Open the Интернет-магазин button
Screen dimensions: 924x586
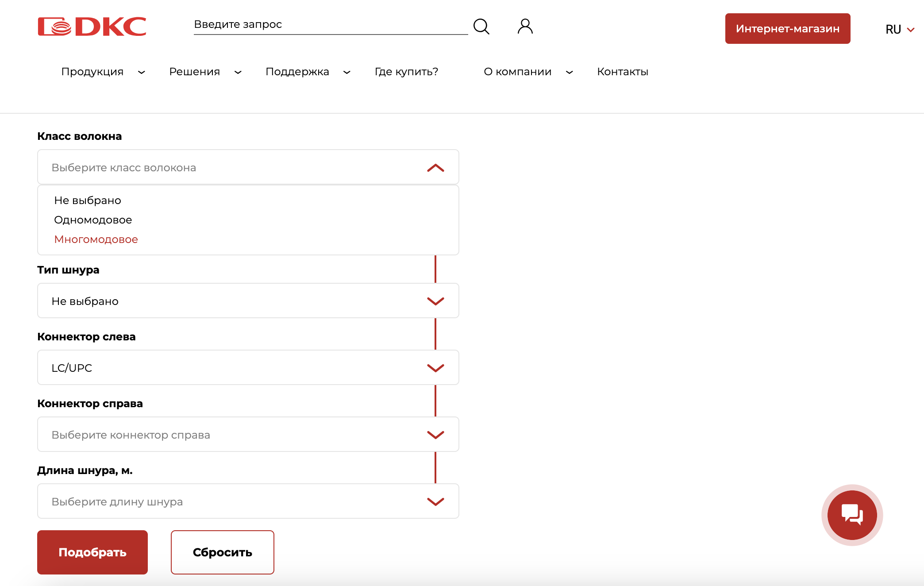coord(788,29)
